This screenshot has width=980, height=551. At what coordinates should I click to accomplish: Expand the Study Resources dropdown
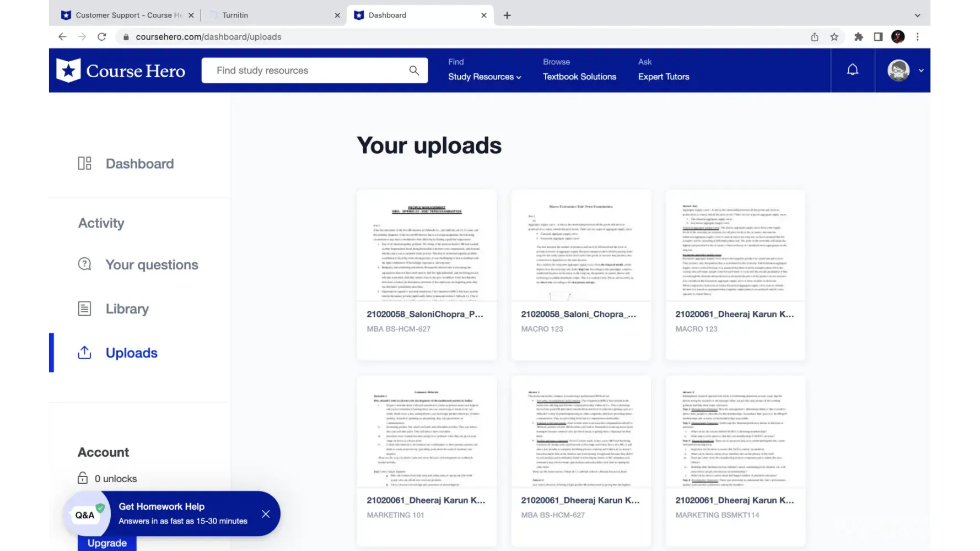[484, 77]
